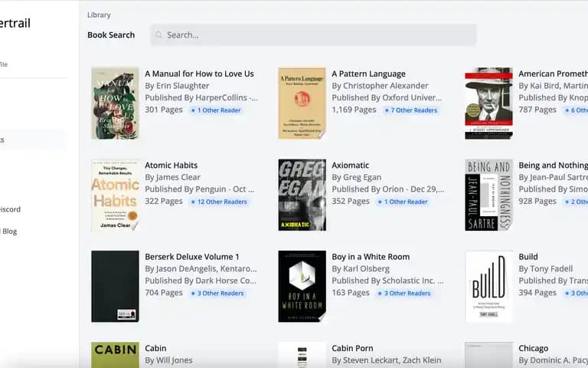Click Published By HarperCollins text
588x368 pixels.
pos(201,98)
